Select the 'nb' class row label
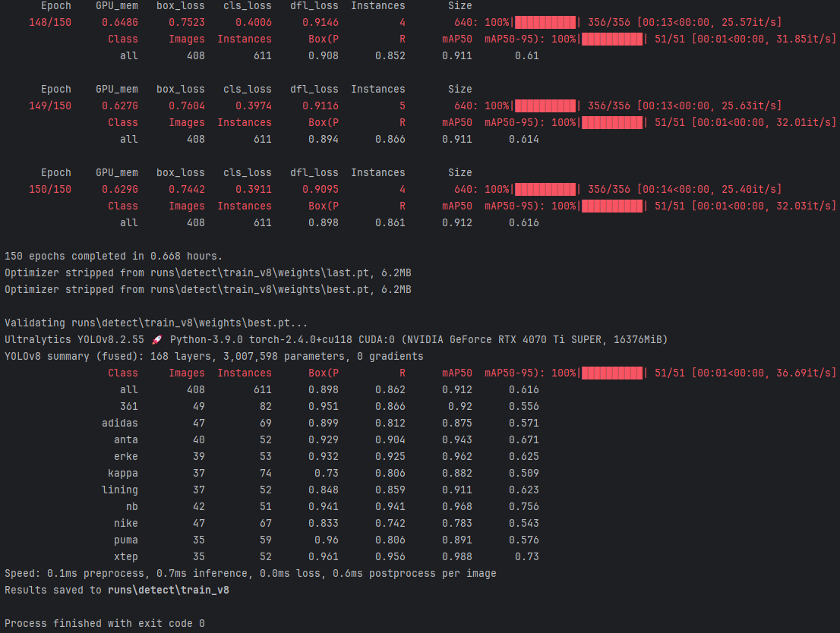The width and height of the screenshot is (840, 633). pos(132,506)
